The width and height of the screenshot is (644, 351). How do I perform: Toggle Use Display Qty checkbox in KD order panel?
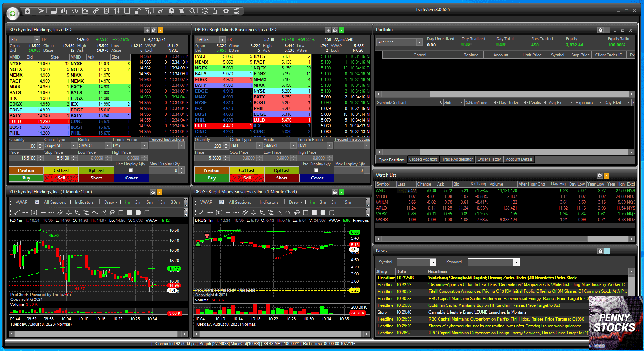pos(131,170)
